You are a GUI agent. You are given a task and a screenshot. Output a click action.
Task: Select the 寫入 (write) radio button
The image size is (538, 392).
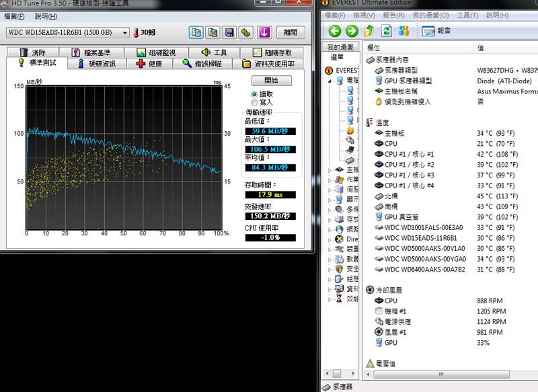click(x=254, y=102)
